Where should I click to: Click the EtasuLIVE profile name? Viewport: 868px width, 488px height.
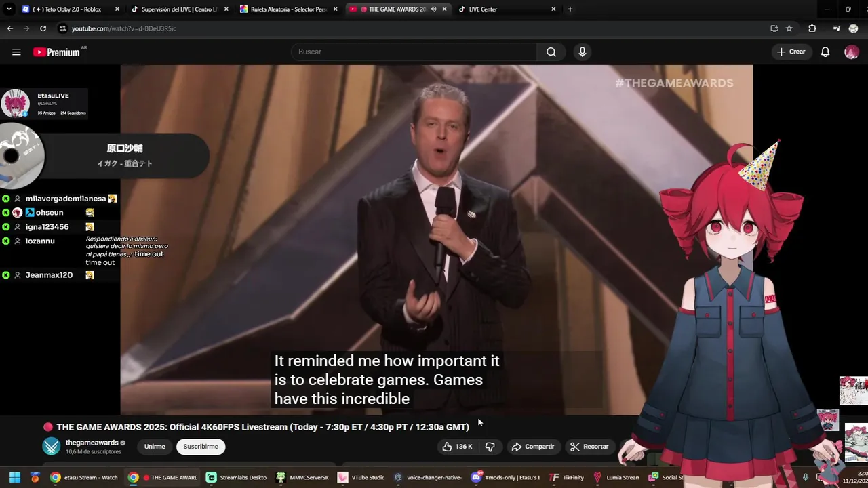click(53, 96)
